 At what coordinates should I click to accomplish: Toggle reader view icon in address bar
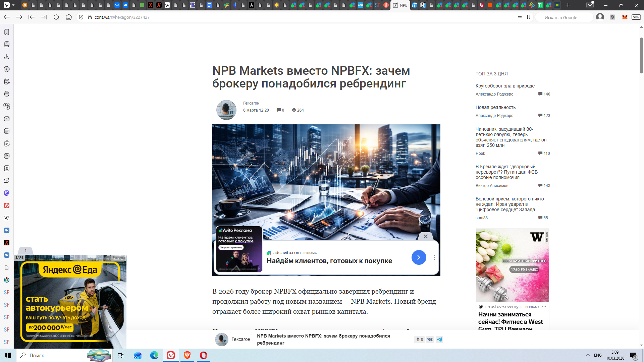(x=520, y=17)
